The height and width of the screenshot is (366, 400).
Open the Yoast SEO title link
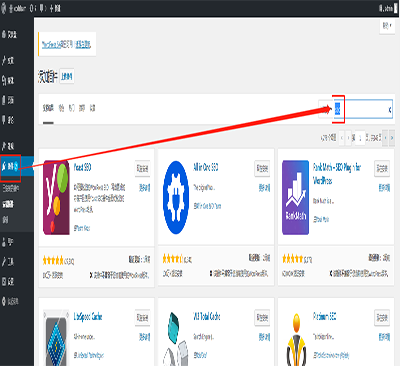[x=82, y=167]
